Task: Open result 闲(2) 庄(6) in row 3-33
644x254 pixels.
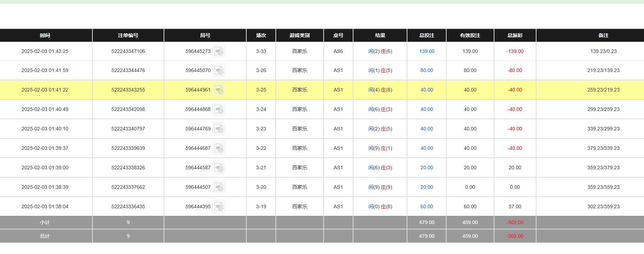Action: pos(380,52)
